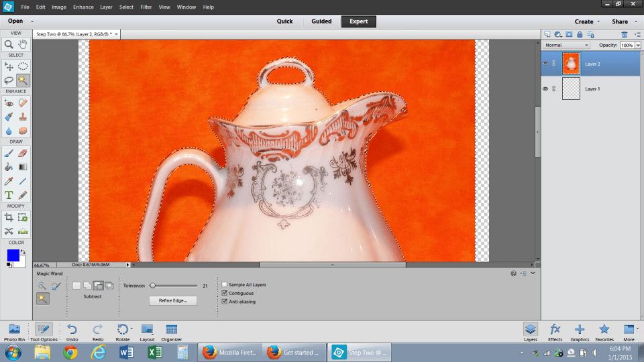Hide Layer 1 using its eye icon
Screen dimensions: 644x362
(545, 88)
